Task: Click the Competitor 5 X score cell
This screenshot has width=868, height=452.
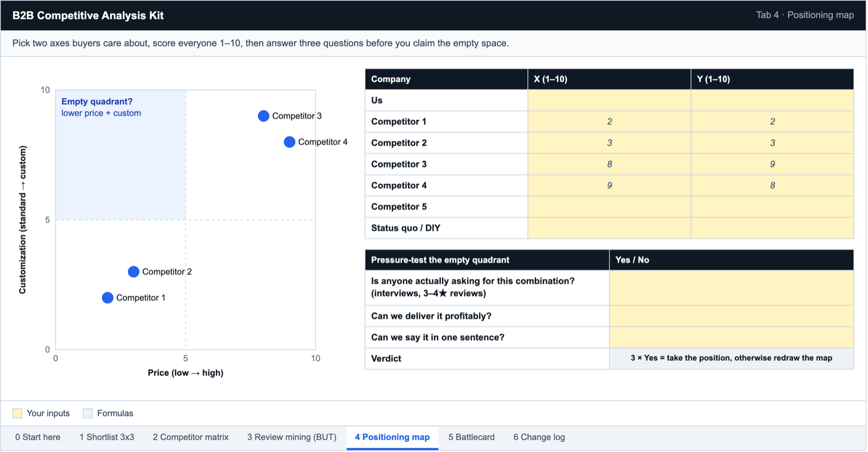Action: pyautogui.click(x=609, y=207)
